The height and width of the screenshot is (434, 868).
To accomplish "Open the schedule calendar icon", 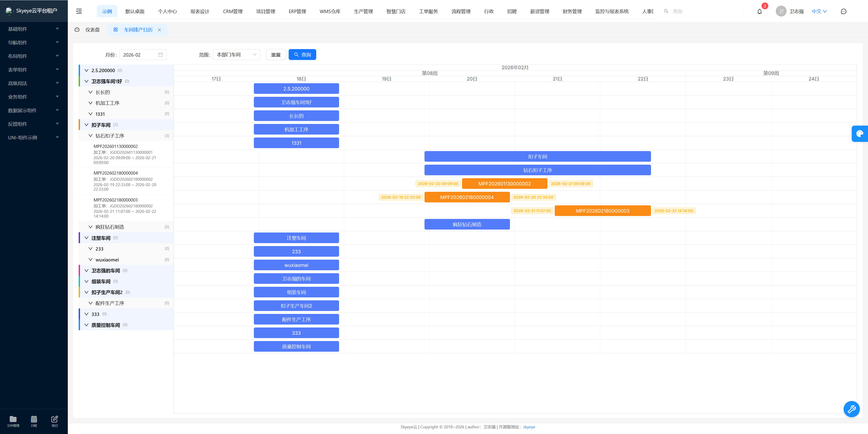I will click(x=34, y=421).
